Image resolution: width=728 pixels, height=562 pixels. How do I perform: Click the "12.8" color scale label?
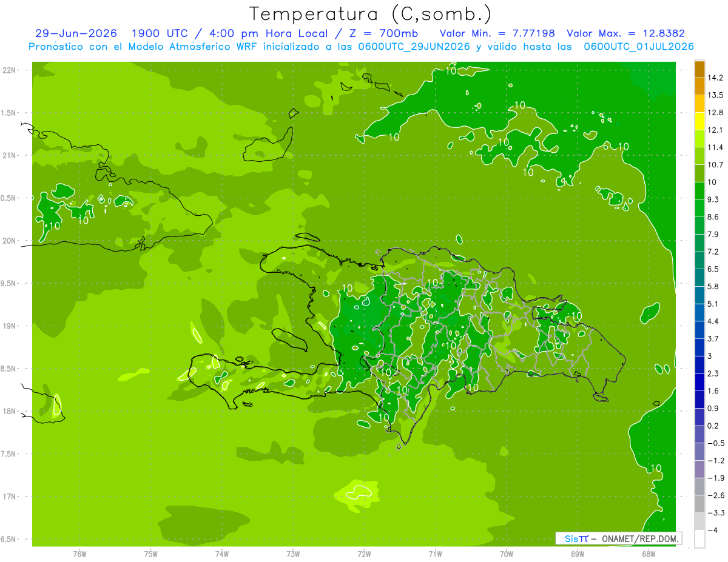pos(715,113)
